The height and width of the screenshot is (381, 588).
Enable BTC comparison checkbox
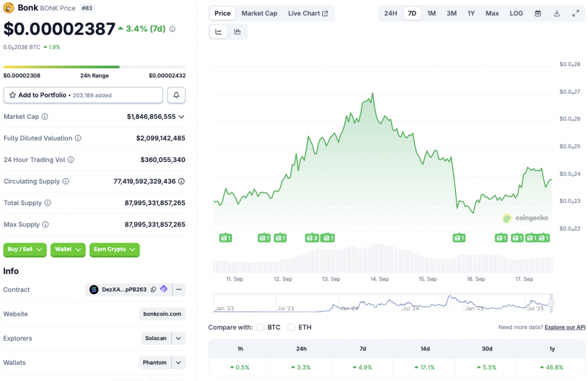point(260,328)
